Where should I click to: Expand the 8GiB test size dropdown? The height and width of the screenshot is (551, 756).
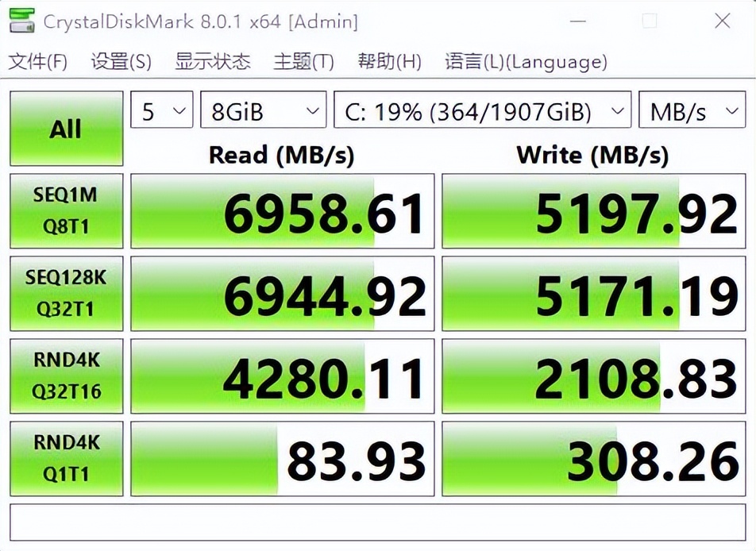[x=264, y=110]
